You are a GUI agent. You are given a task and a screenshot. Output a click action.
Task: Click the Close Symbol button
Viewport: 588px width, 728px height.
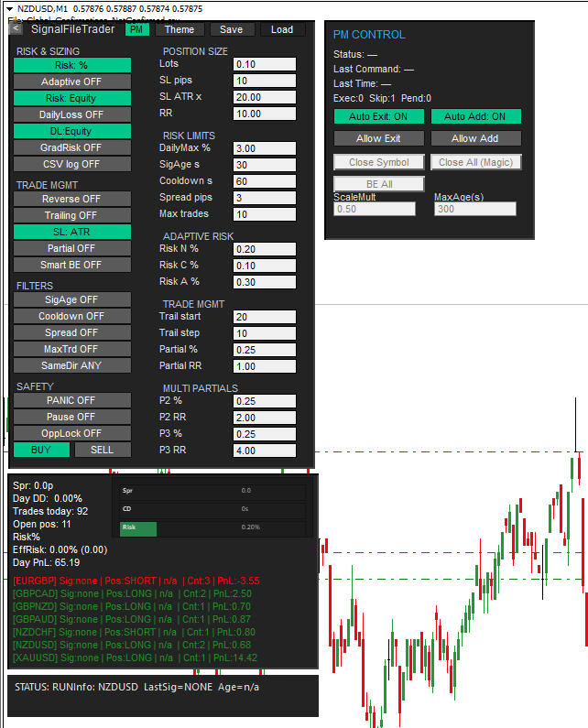379,162
